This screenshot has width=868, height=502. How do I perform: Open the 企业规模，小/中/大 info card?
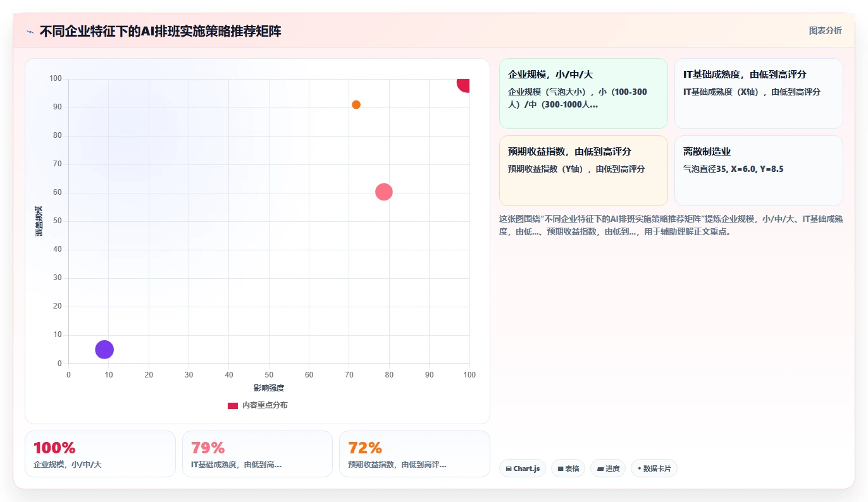coord(583,94)
